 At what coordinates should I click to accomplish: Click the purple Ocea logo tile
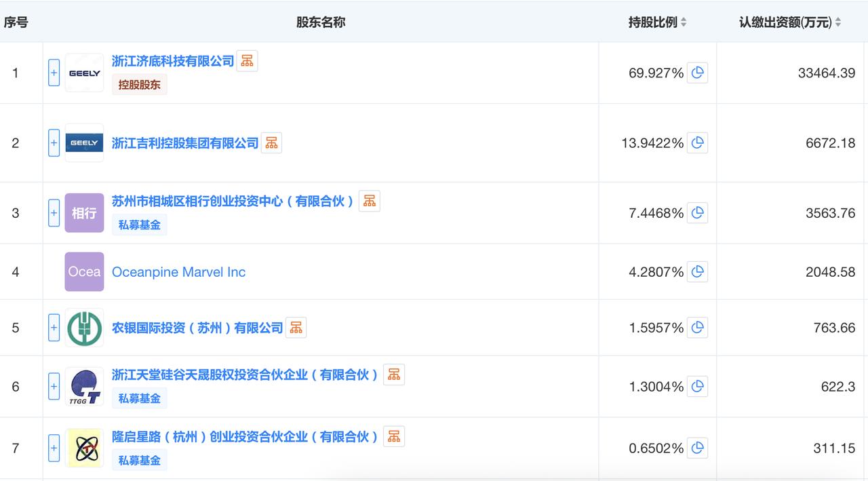tap(84, 272)
